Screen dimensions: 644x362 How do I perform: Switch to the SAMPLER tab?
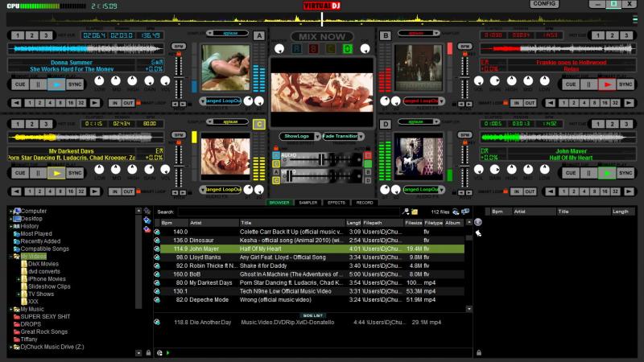tap(308, 203)
